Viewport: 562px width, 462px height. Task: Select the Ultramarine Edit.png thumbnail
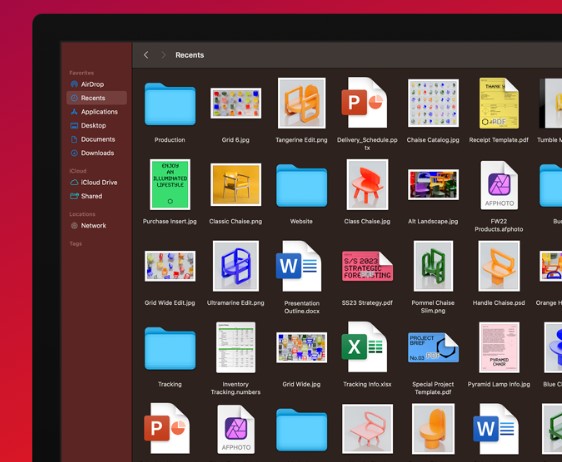(x=235, y=266)
